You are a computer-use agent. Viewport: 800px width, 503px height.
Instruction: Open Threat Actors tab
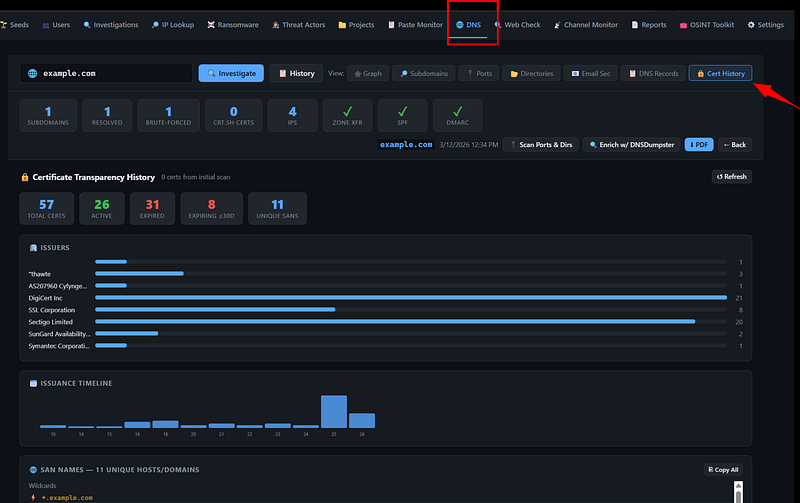(298, 24)
